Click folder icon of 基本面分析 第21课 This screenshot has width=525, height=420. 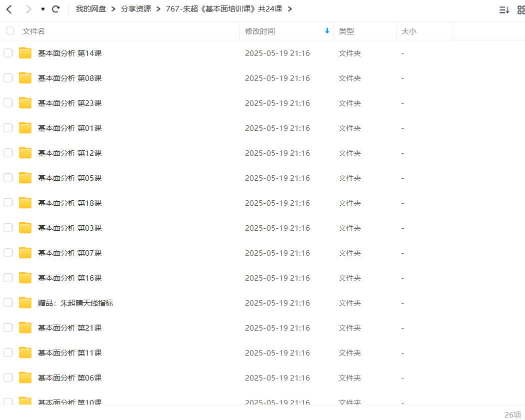tap(25, 328)
